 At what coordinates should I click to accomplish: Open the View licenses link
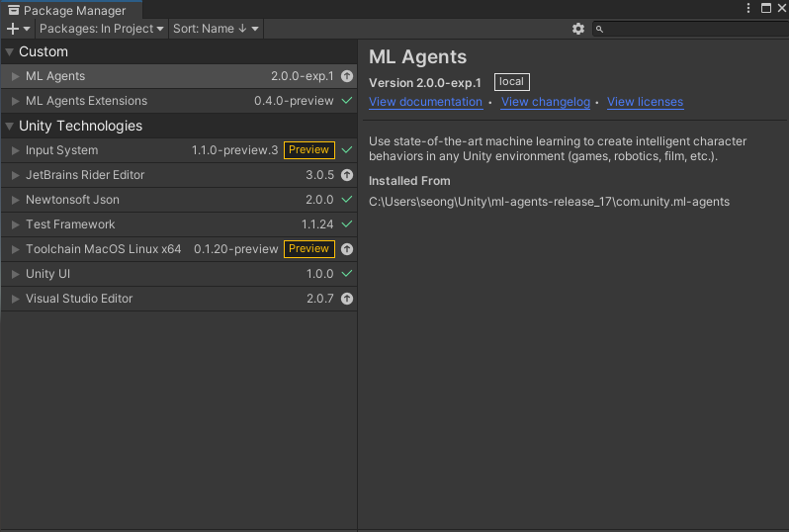coord(645,102)
